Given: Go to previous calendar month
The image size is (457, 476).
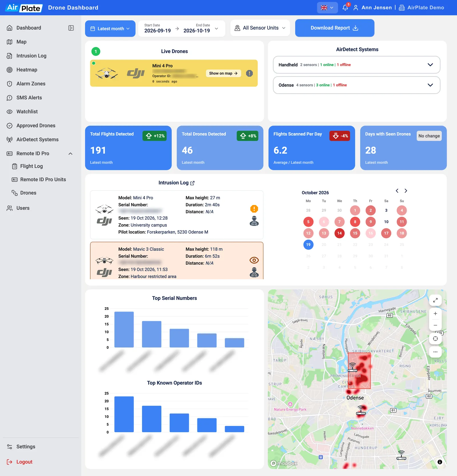Looking at the screenshot, I should [x=397, y=191].
